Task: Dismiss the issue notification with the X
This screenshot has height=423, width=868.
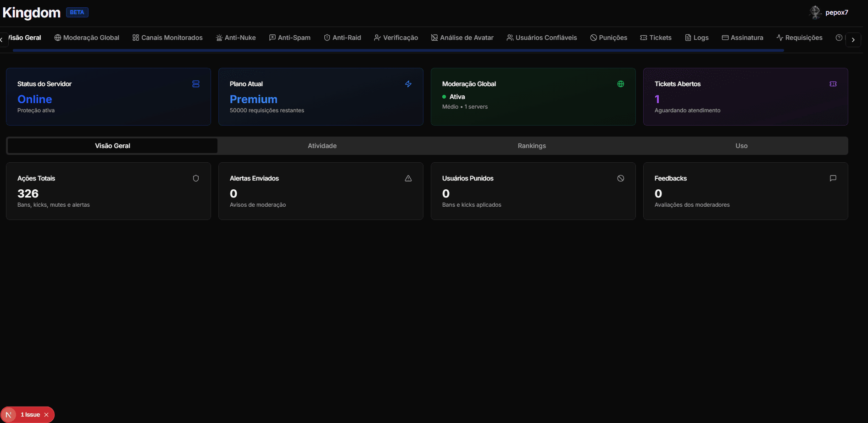Action: (x=46, y=415)
